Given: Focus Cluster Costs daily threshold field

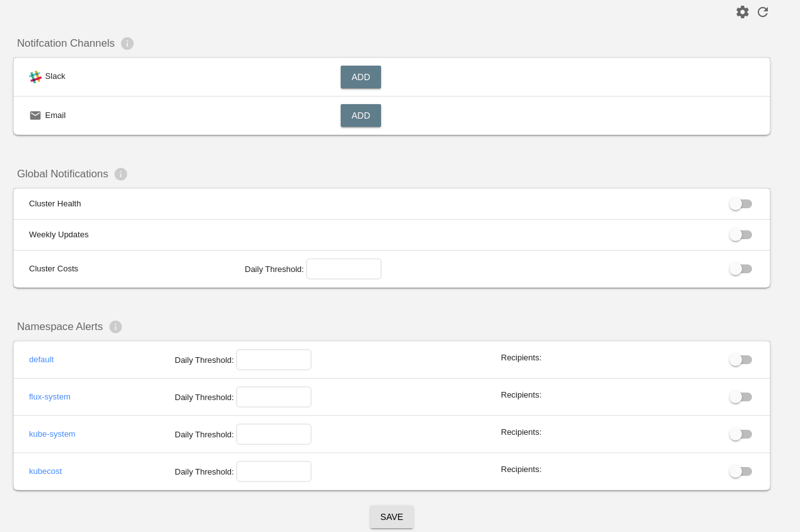Looking at the screenshot, I should 344,269.
